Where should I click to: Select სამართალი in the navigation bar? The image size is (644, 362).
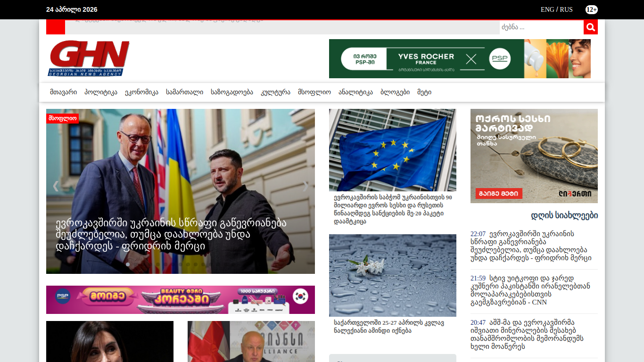click(185, 92)
